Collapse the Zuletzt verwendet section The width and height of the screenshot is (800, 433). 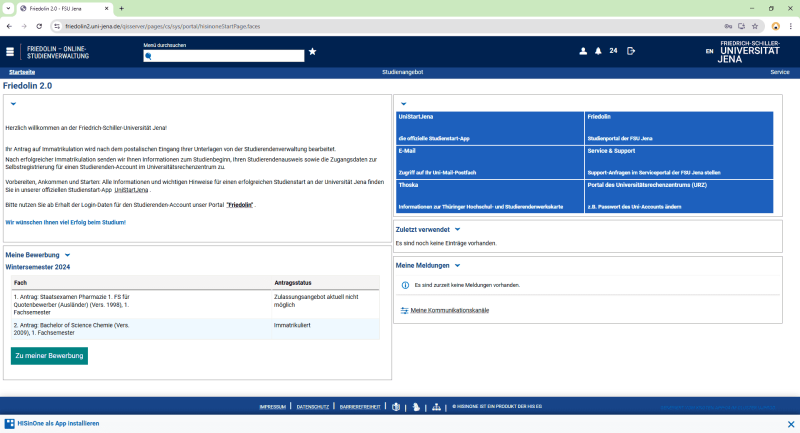[x=457, y=230]
